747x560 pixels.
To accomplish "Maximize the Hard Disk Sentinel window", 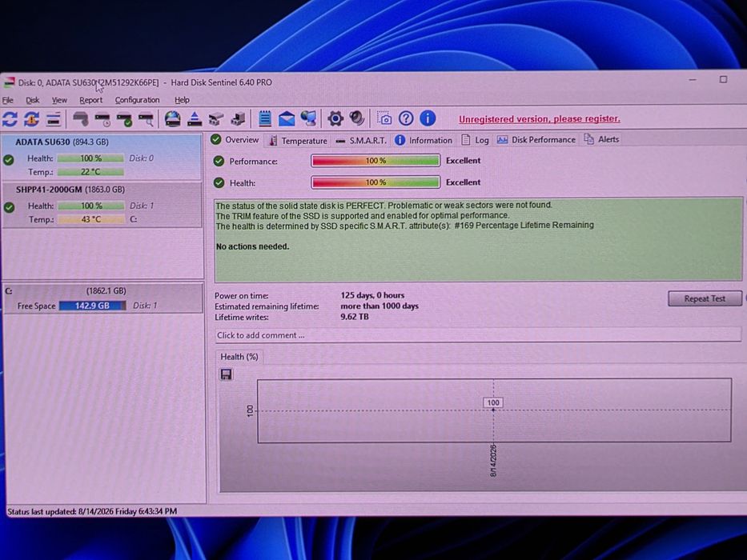I will 723,79.
